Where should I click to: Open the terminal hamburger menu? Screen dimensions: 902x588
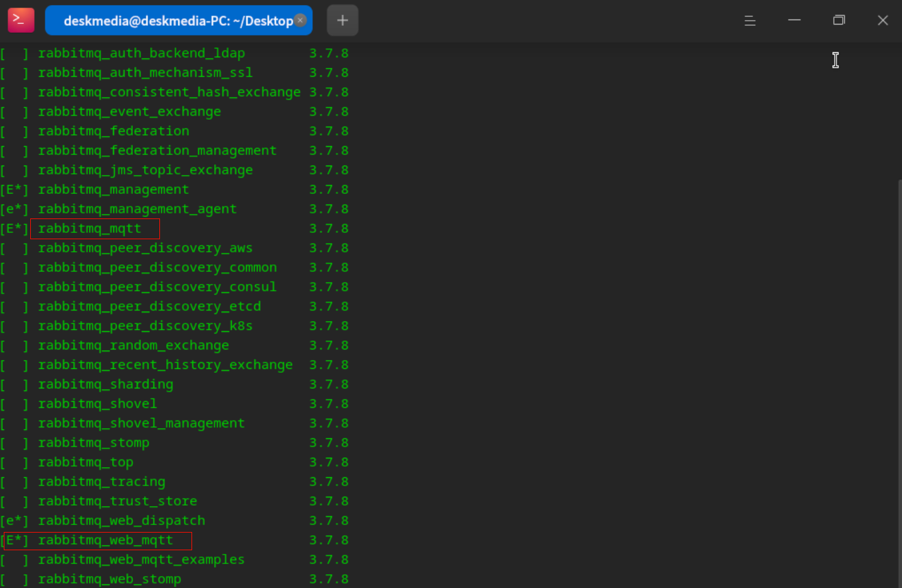[750, 20]
